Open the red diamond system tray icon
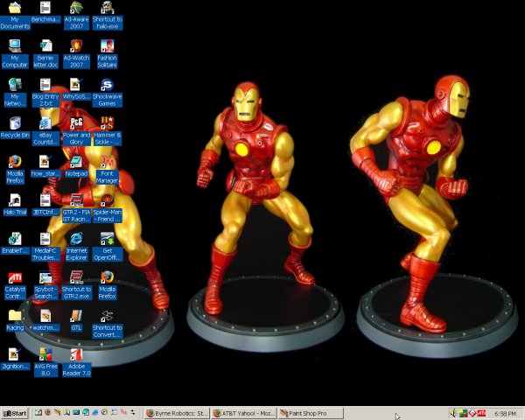Screen dimensions: 525x420 [472, 413]
